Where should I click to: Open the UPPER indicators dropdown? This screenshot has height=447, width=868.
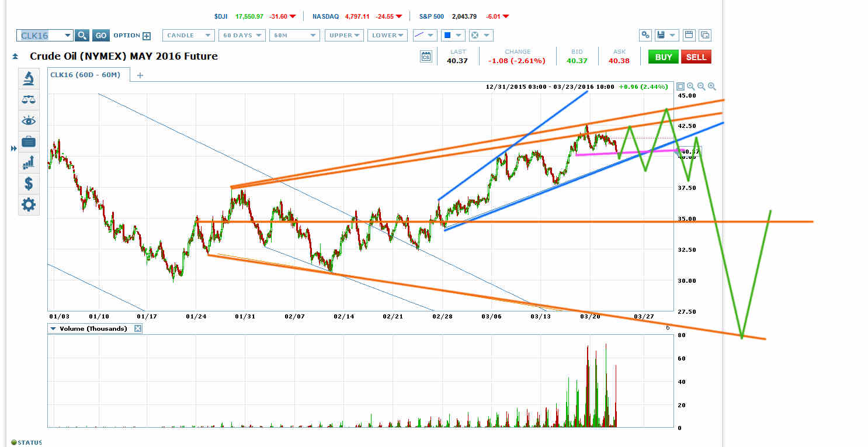pos(345,36)
